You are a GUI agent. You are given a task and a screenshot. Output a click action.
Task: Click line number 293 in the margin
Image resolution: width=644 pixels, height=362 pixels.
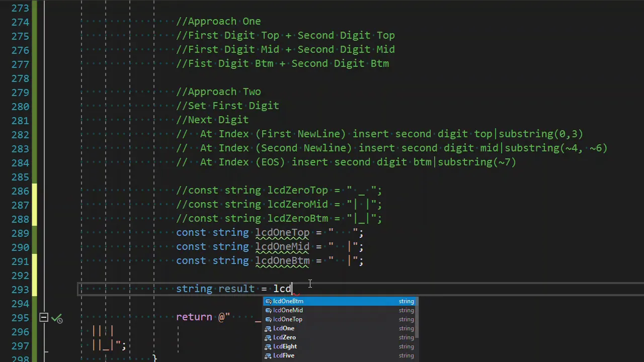20,289
